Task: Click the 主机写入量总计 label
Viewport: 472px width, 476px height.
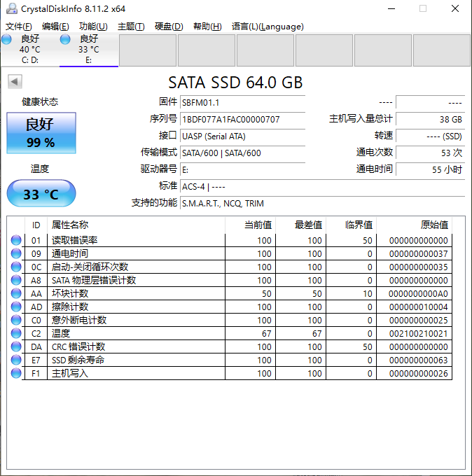Action: tap(361, 119)
